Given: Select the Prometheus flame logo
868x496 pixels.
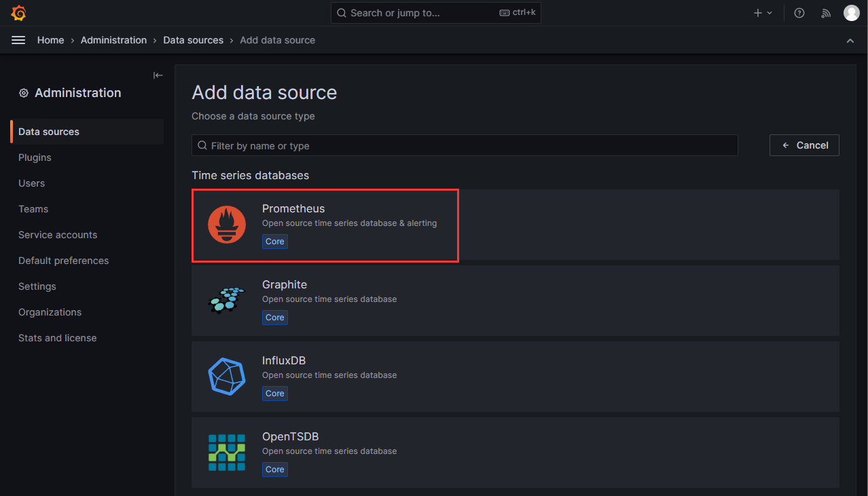Looking at the screenshot, I should [x=226, y=225].
